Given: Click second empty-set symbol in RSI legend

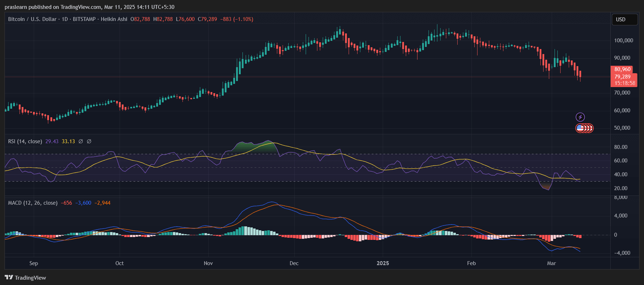Looking at the screenshot, I should [x=89, y=141].
